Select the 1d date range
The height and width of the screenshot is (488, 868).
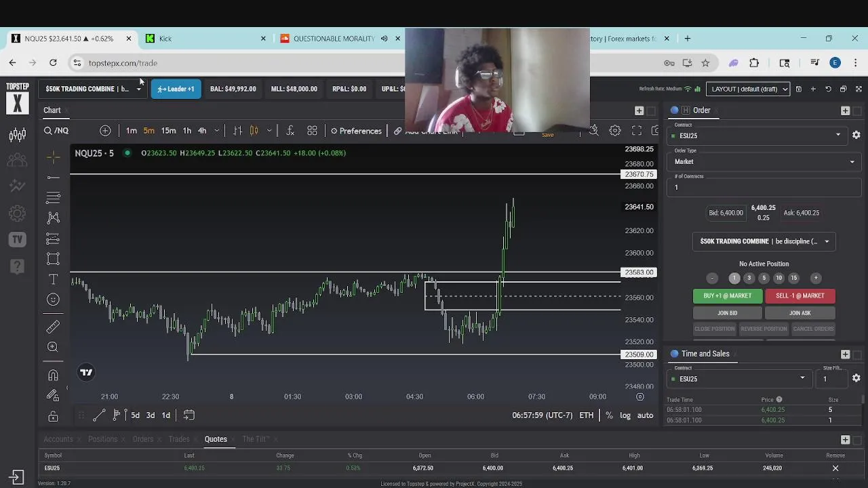click(165, 415)
